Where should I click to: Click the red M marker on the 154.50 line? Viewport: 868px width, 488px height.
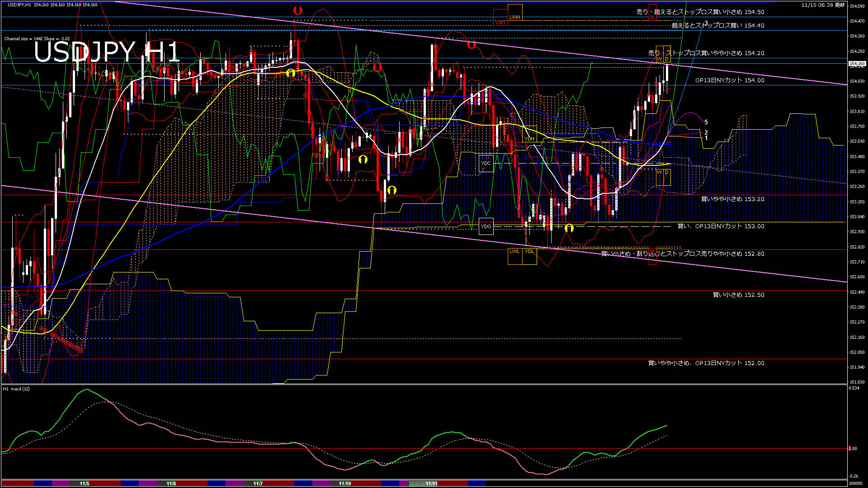[x=652, y=17]
